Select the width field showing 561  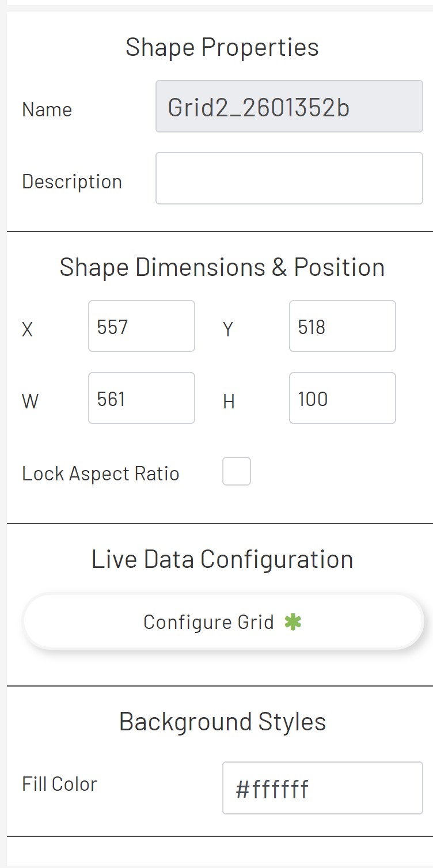coord(141,398)
